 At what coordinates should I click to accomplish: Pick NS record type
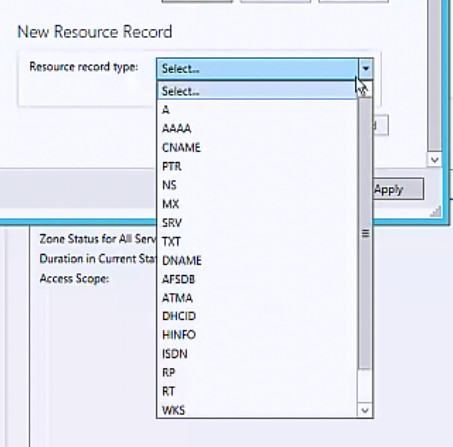257,185
